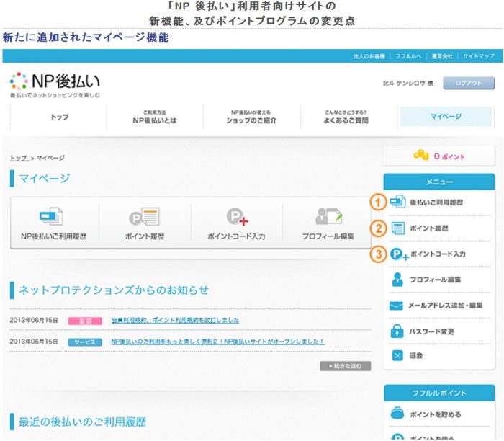Click the blue サービス news tag
This screenshot has height=441, width=504.
coord(85,342)
